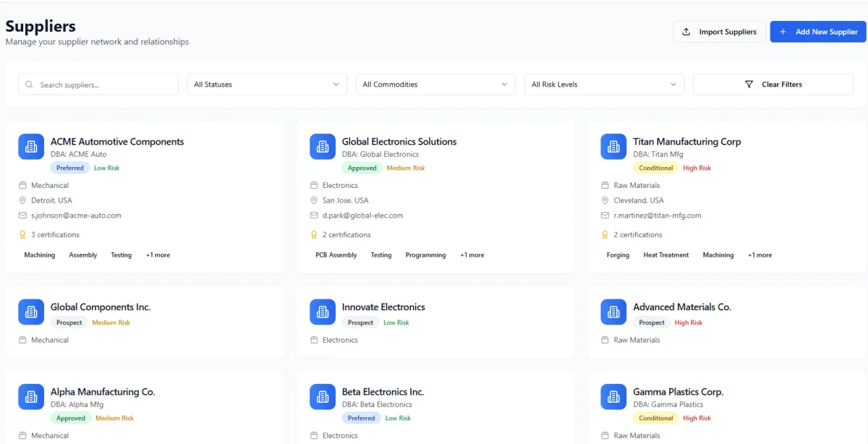Click the Beta Electronics Inc. building icon
Viewport: 868px width, 444px height.
click(323, 397)
